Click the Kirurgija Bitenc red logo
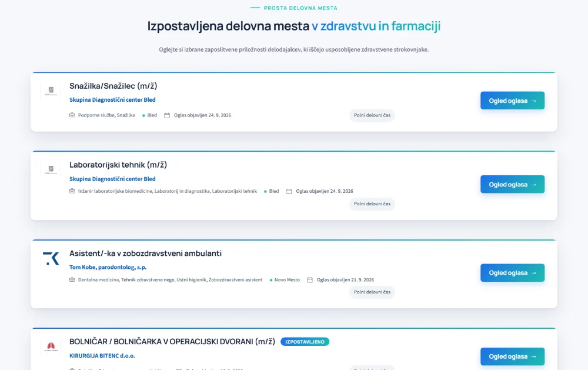 51,346
